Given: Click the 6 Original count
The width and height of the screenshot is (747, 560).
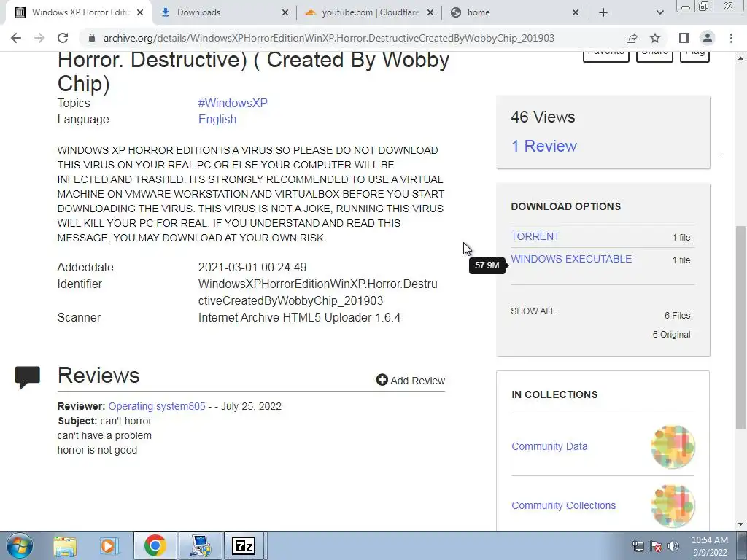Looking at the screenshot, I should pyautogui.click(x=671, y=334).
